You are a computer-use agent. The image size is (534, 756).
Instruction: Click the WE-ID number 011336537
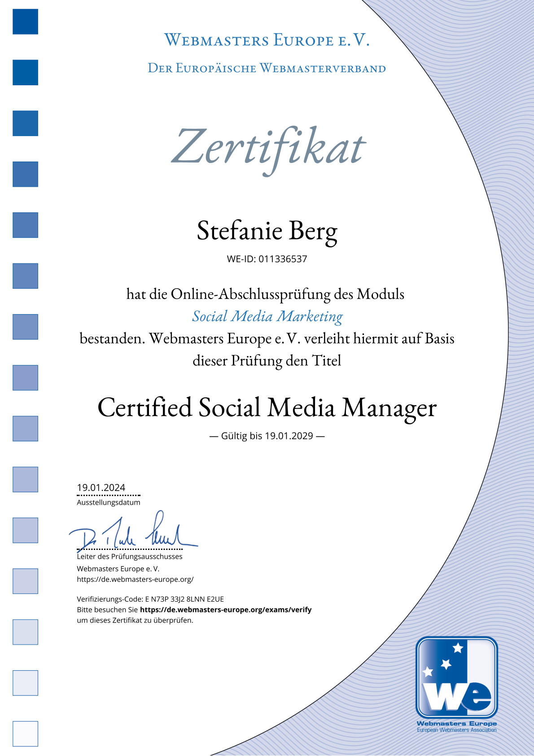pyautogui.click(x=283, y=259)
